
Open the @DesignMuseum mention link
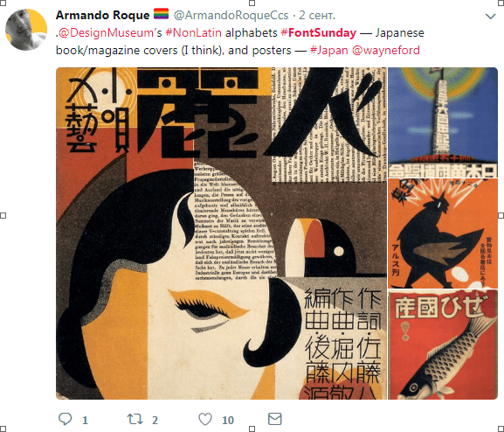[x=105, y=33]
